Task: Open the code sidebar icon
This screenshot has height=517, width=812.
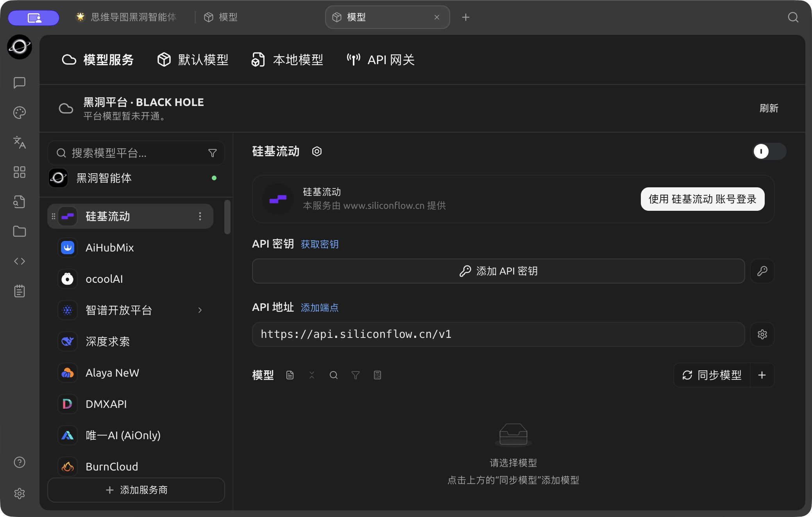Action: click(20, 261)
